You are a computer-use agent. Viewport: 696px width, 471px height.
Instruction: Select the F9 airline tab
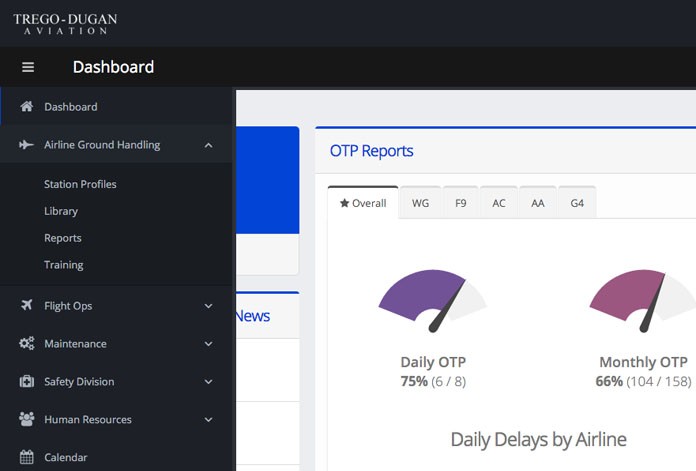point(460,203)
